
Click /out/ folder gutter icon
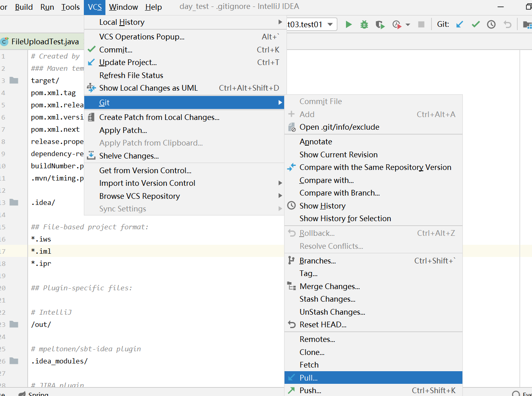(14, 324)
